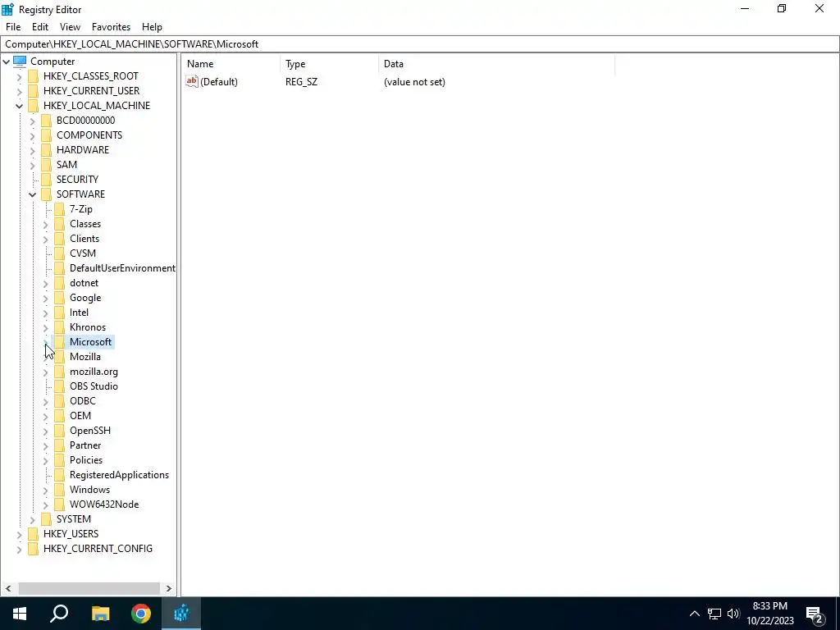Click tree pane scroll right arrow
The width and height of the screenshot is (840, 630).
tap(169, 588)
